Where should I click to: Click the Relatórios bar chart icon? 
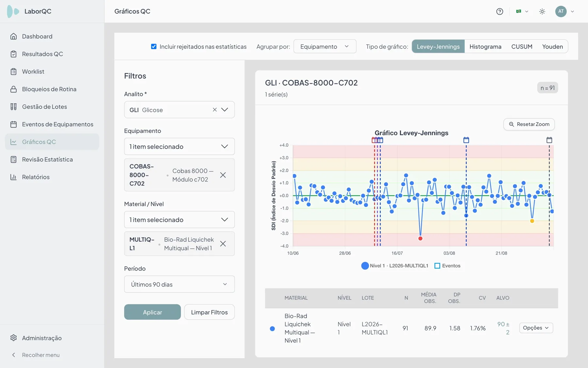pos(13,177)
